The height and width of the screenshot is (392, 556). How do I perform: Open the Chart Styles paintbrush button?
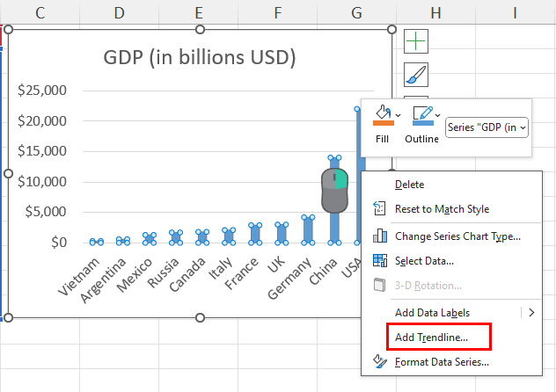click(415, 75)
